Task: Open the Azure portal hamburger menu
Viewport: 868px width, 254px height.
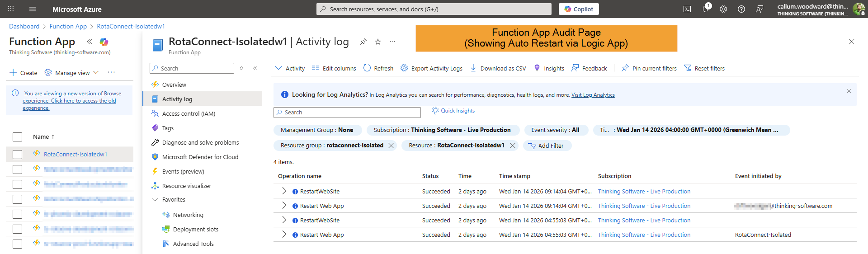Action: tap(33, 9)
